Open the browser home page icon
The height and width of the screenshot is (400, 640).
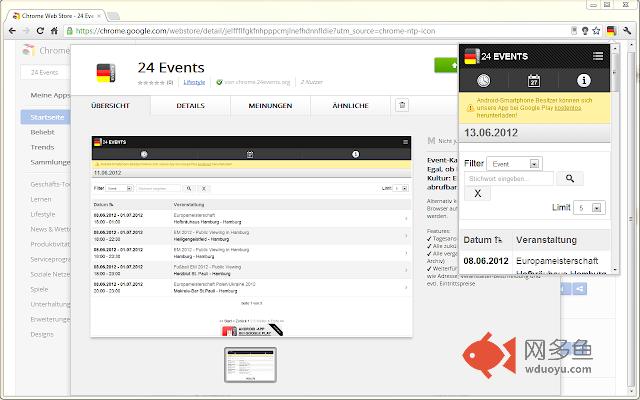[x=54, y=31]
